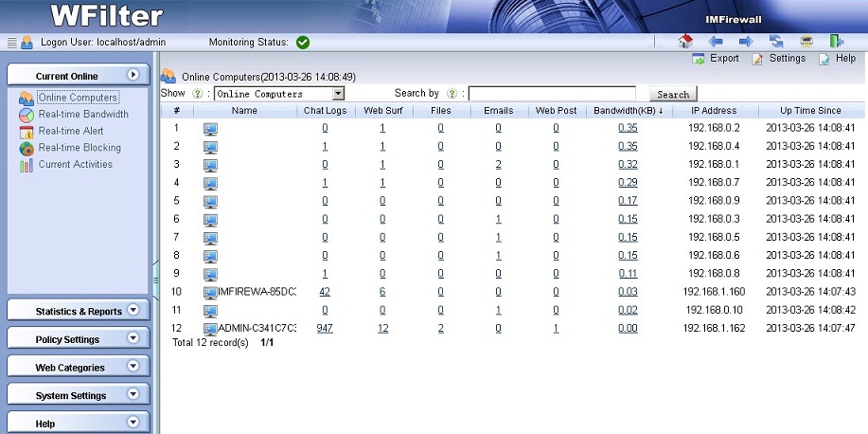Viewport: 868px width, 434px height.
Task: Open the Settings text link
Action: tap(788, 58)
